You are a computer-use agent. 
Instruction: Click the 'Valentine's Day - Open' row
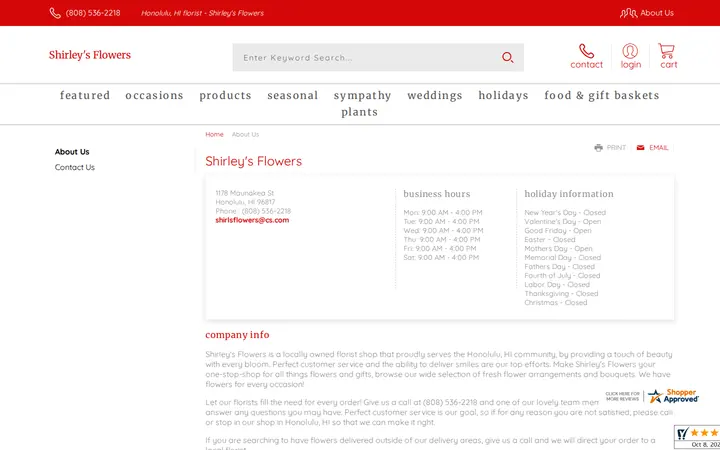[562, 221]
